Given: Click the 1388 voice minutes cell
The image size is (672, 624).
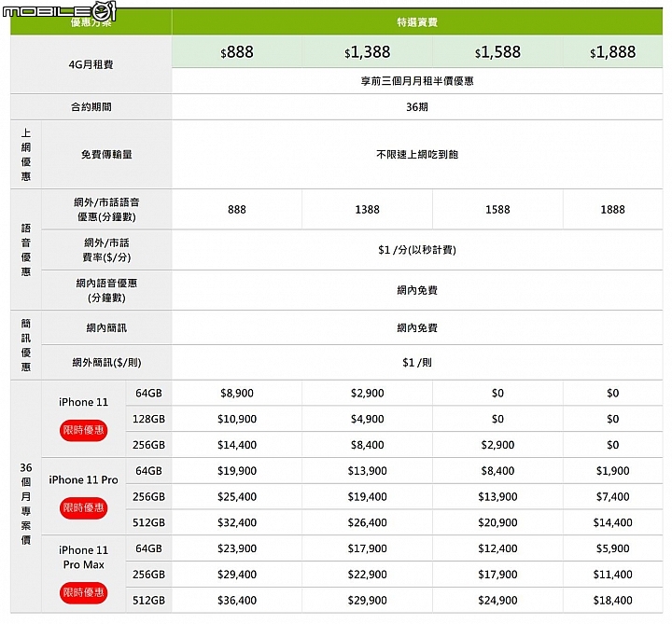Looking at the screenshot, I should (368, 210).
